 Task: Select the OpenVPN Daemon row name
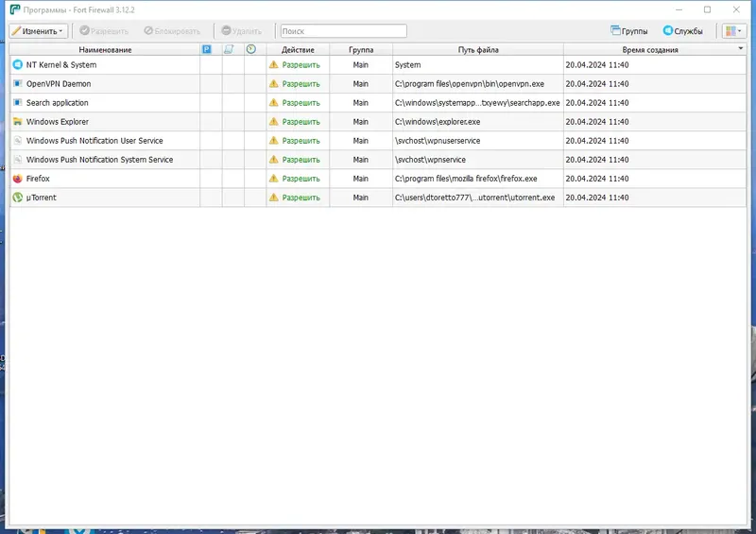pos(59,83)
